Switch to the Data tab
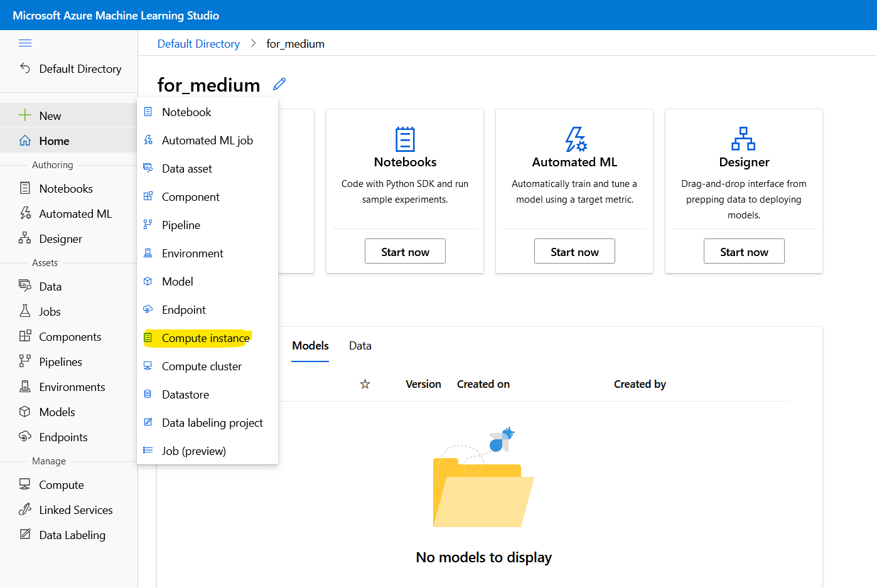Screen dimensions: 877x588 360,346
